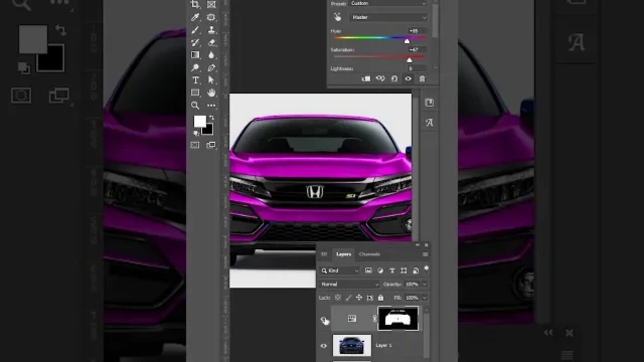Open the Glyphs panel icon
The height and width of the screenshot is (362, 644).
429,122
